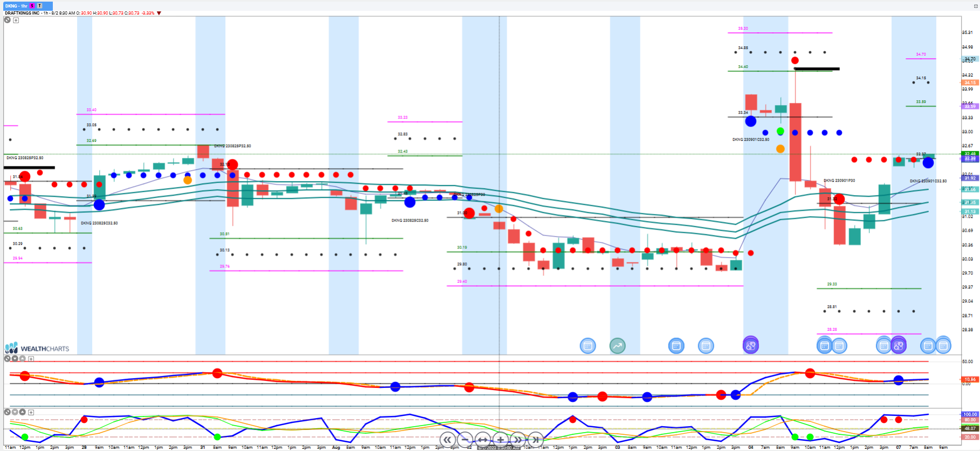Remove main price chart via circle-slash icon
The width and height of the screenshot is (980, 451).
click(x=8, y=20)
